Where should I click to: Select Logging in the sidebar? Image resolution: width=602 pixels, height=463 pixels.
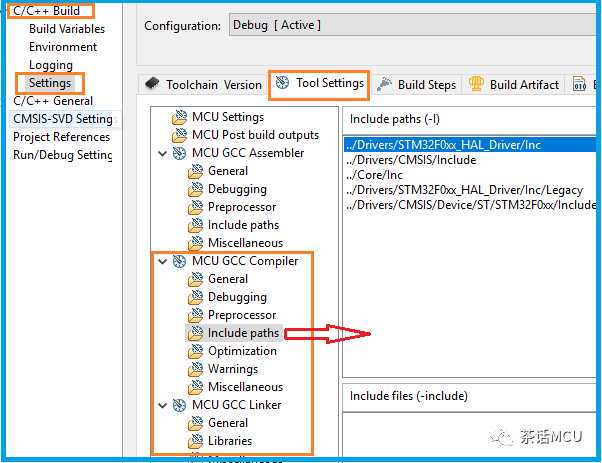(51, 65)
